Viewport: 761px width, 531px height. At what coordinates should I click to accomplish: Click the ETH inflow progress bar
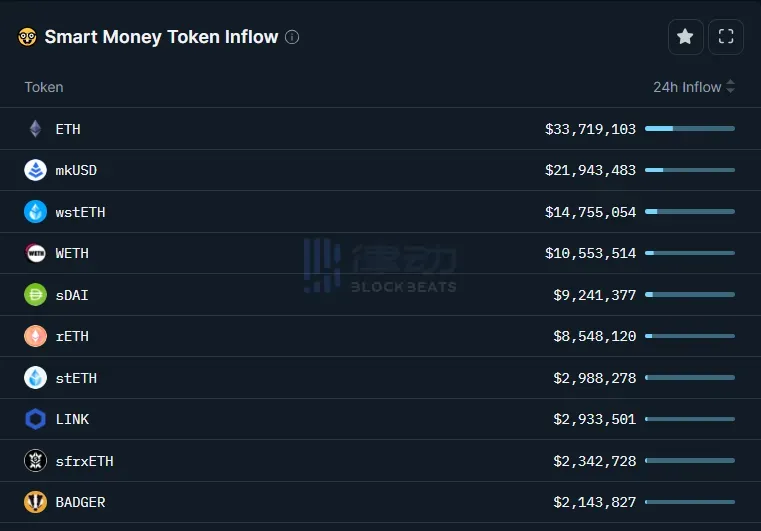pos(689,129)
